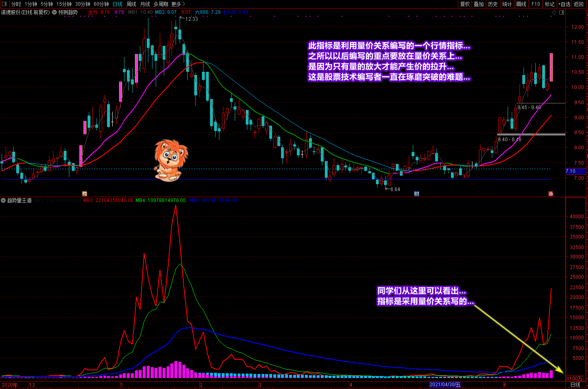Toggle the right sidebar panel icon

pos(562,12)
